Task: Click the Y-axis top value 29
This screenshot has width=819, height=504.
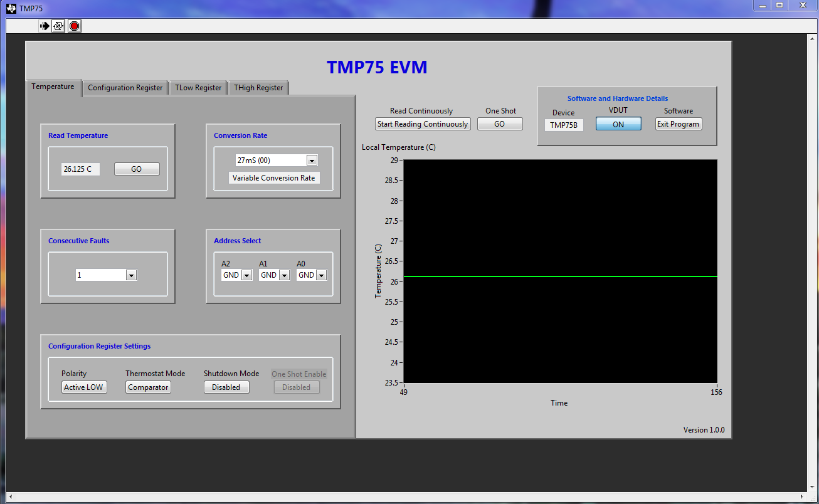Action: pyautogui.click(x=394, y=160)
